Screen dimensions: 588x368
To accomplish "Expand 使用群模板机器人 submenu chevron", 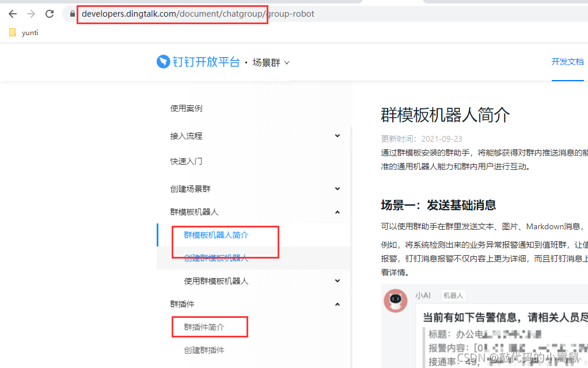I will tap(337, 281).
